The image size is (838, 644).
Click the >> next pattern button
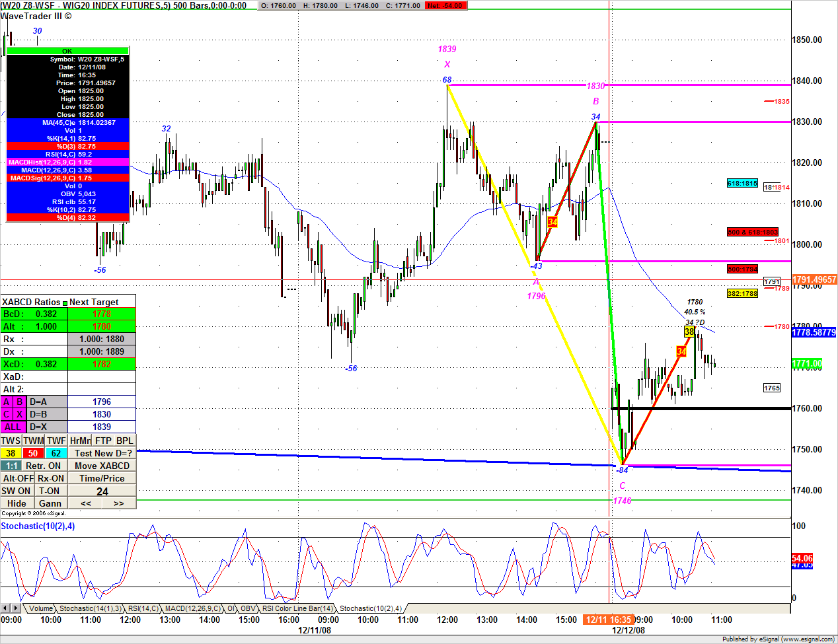[x=119, y=503]
